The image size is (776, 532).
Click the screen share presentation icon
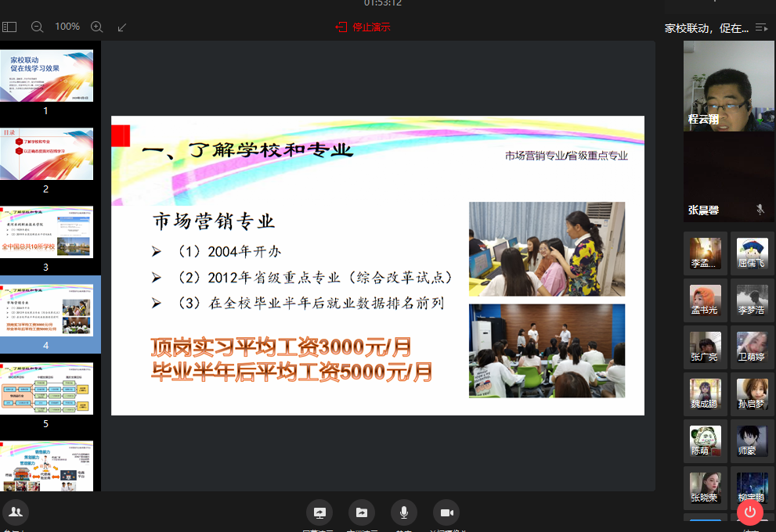pos(319,512)
